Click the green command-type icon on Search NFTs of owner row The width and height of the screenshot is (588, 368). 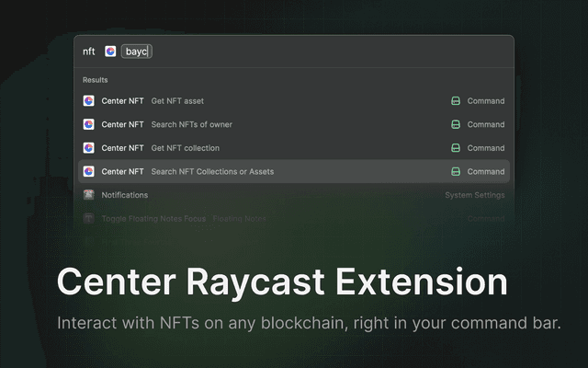pyautogui.click(x=455, y=124)
